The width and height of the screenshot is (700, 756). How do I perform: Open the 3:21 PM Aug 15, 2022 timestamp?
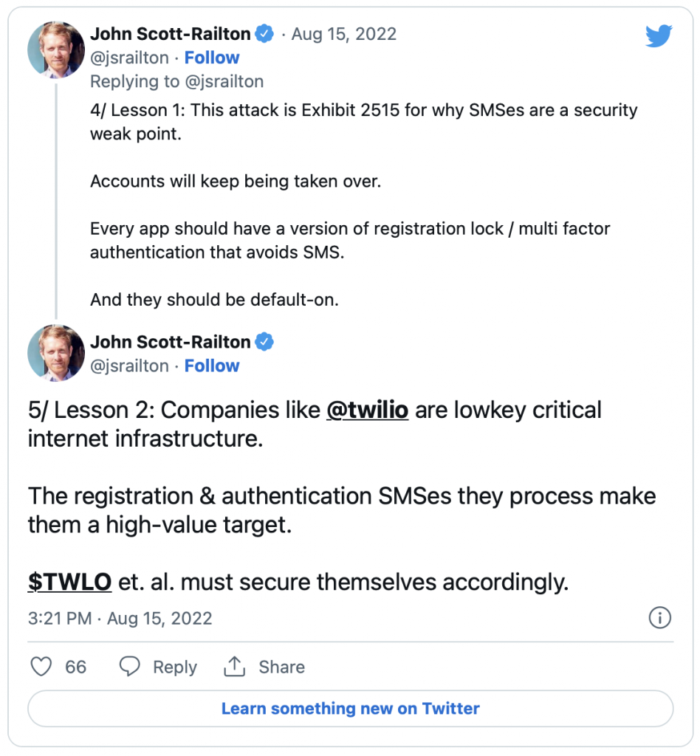point(120,618)
